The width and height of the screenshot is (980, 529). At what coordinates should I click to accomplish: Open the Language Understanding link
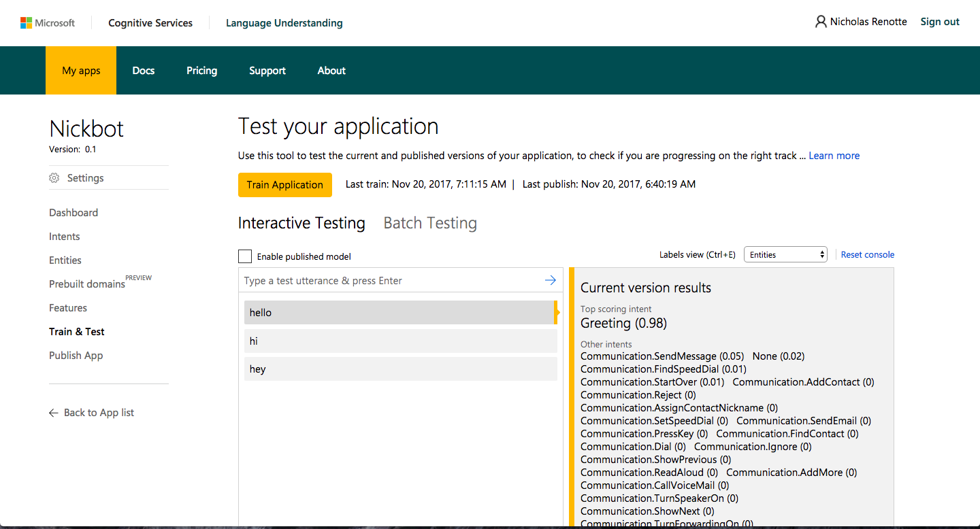point(284,23)
